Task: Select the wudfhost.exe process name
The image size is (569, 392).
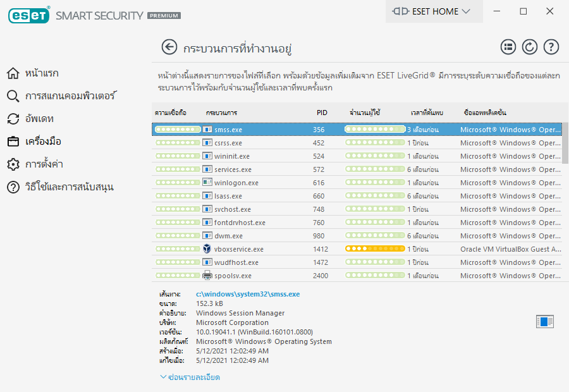Action: [x=236, y=262]
